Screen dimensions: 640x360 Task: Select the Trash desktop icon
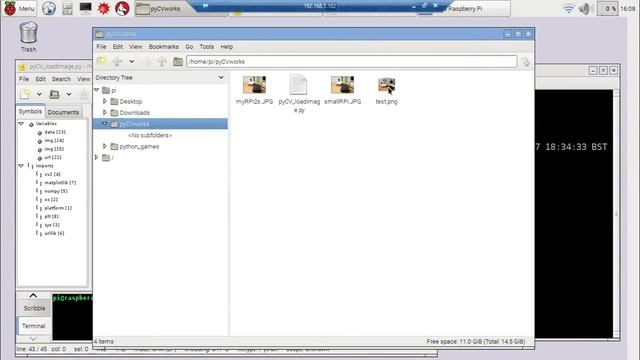(x=28, y=37)
